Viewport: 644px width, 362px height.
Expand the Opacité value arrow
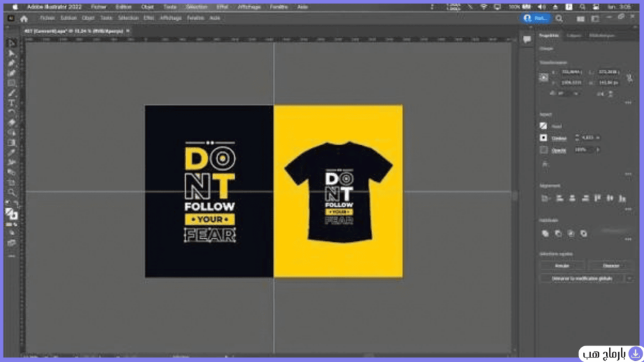coord(598,150)
